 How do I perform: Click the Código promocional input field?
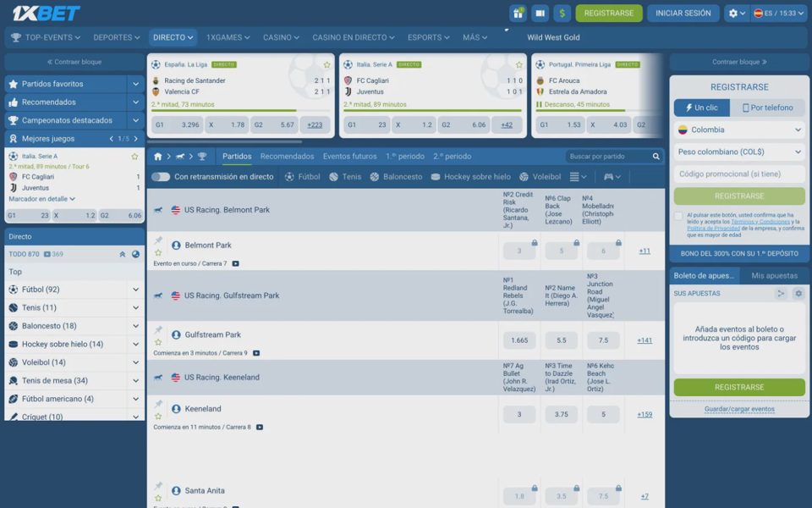coord(739,174)
